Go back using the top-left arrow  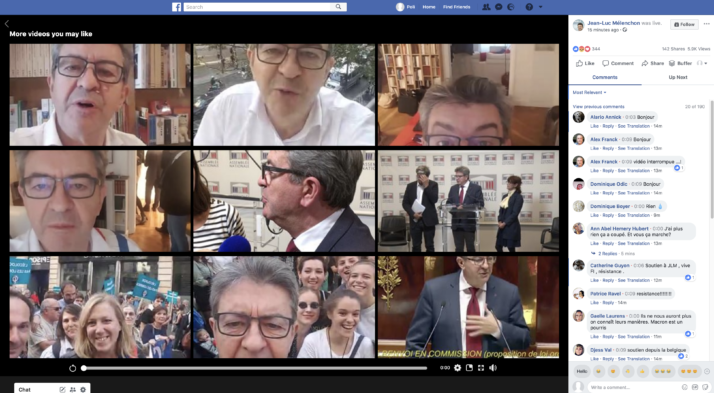coord(6,24)
